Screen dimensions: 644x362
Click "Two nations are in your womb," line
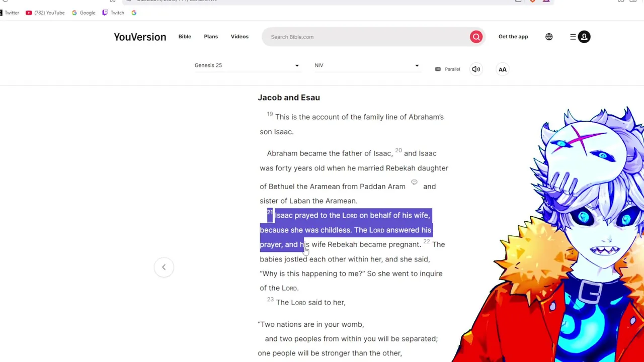[x=311, y=324]
